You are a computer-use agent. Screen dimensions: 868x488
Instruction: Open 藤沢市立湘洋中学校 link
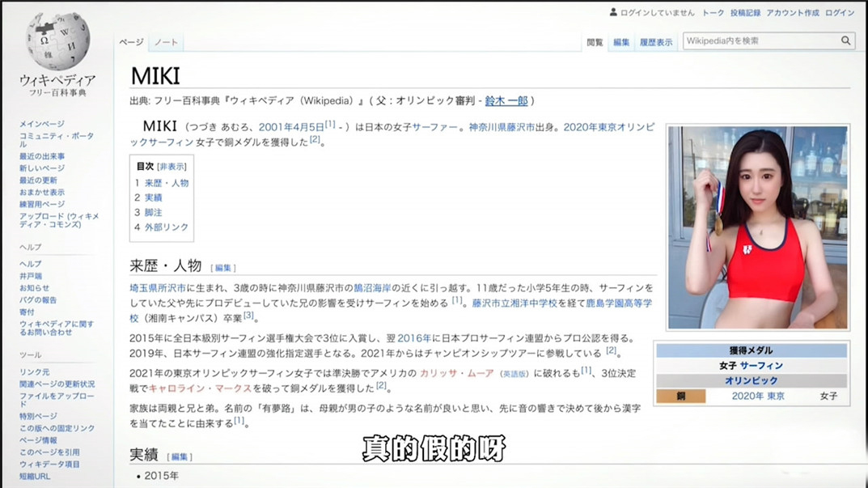point(514,303)
